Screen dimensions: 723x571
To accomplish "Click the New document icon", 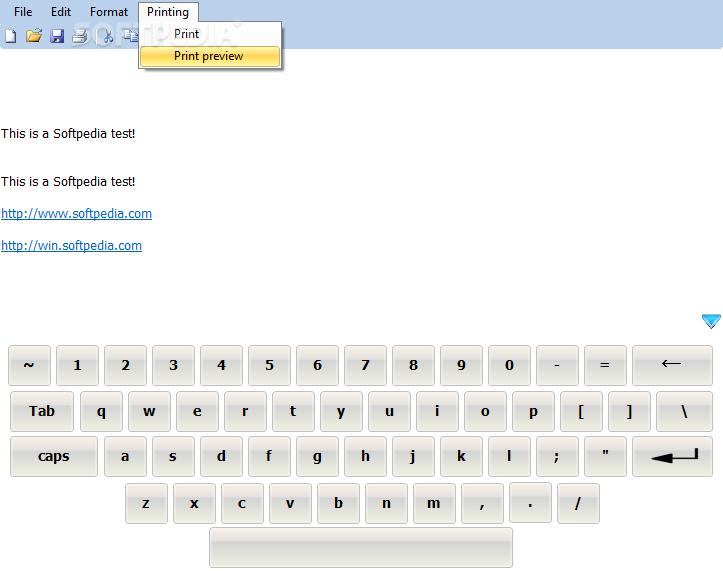I will pyautogui.click(x=11, y=36).
